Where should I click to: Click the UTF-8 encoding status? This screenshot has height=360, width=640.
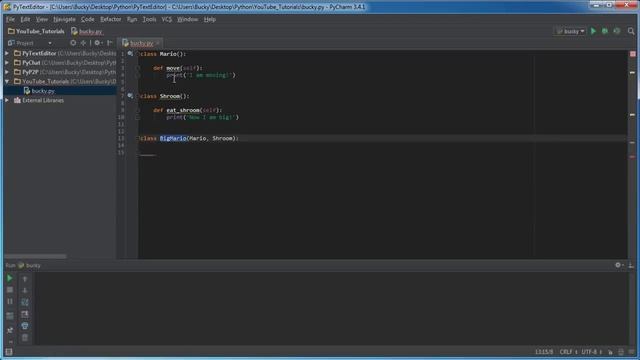[591, 352]
